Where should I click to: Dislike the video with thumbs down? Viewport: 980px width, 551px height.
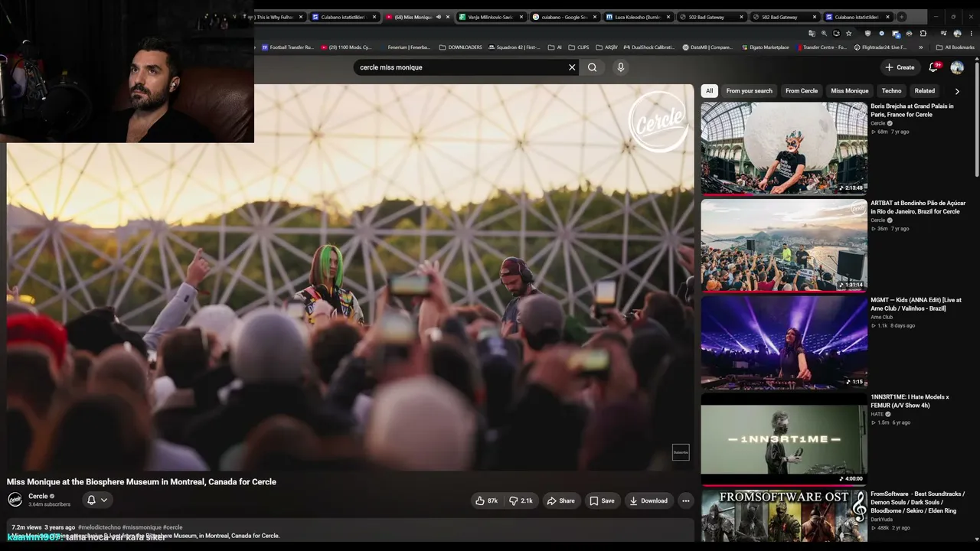coord(521,500)
